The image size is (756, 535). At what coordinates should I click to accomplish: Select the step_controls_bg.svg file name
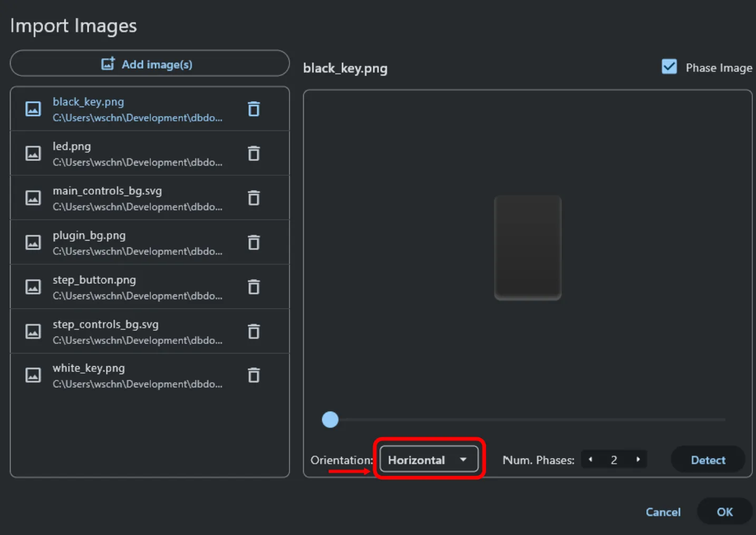(x=105, y=324)
